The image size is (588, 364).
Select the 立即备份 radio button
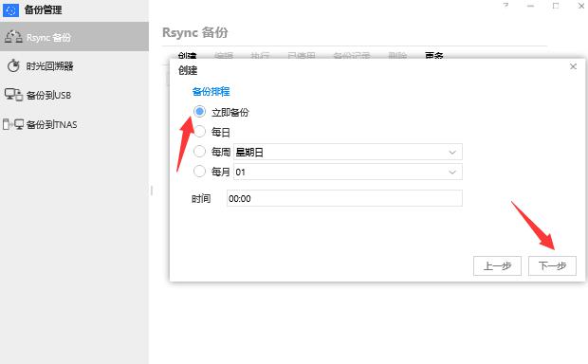pyautogui.click(x=199, y=112)
